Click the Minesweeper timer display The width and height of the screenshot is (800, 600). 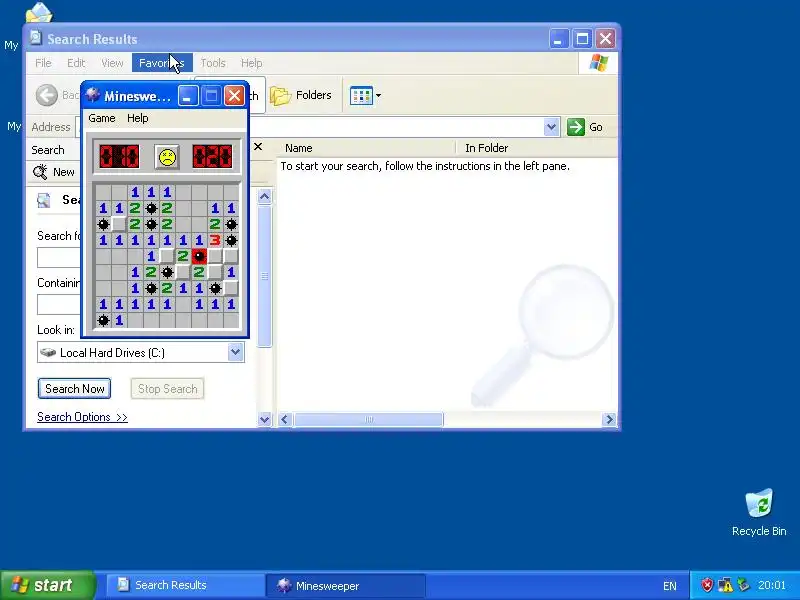click(212, 157)
